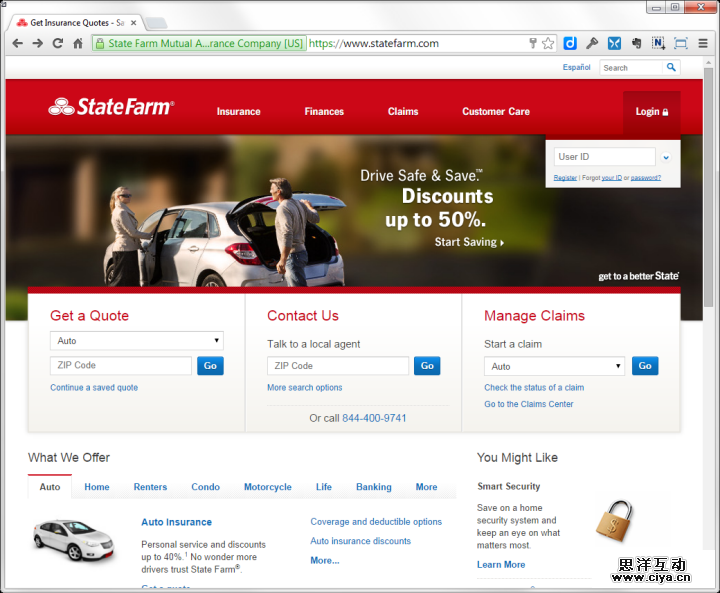Select the Motorcycle tab
Viewport: 720px width, 593px height.
pyautogui.click(x=268, y=487)
